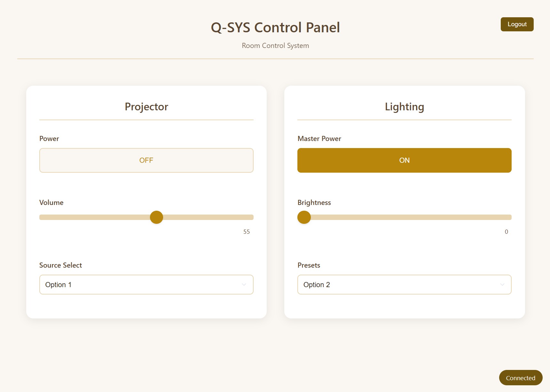The image size is (550, 392).
Task: Click the Brightness slider handle
Action: pos(304,217)
